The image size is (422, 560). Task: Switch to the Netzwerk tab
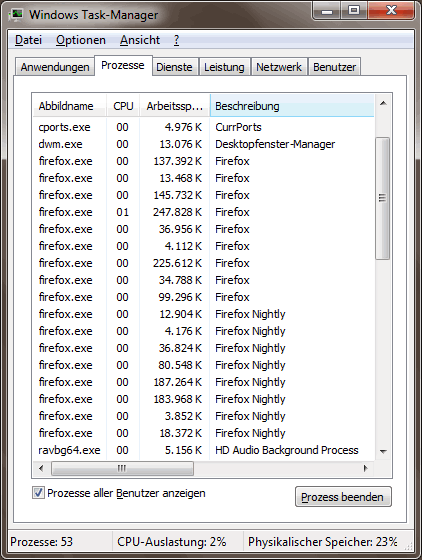(x=279, y=67)
